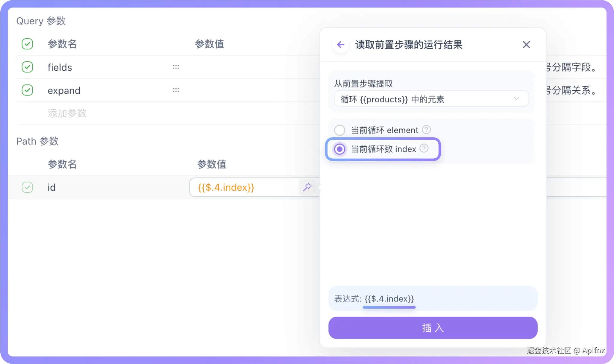Viewport: 614px width, 364px height.
Task: Close the read previous step results popup
Action: pyautogui.click(x=526, y=45)
